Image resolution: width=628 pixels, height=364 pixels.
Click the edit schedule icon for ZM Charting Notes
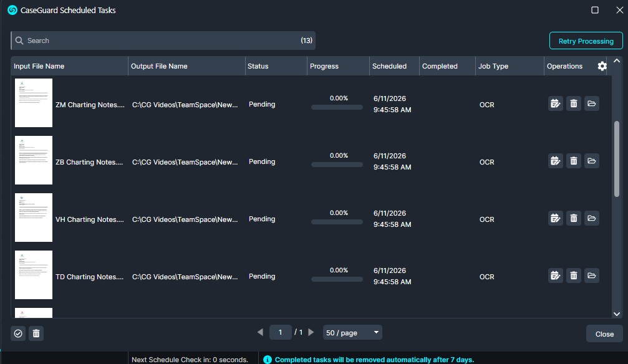[556, 103]
